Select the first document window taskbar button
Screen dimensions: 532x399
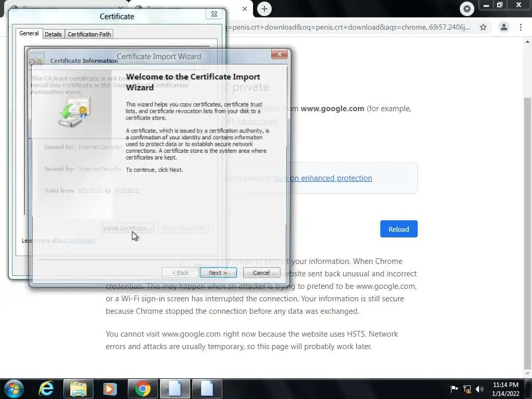[x=175, y=389]
